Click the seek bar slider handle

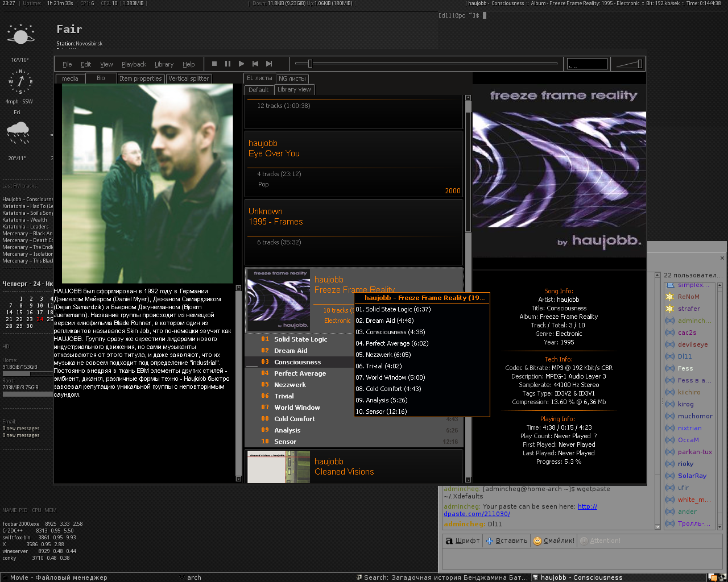(310, 64)
